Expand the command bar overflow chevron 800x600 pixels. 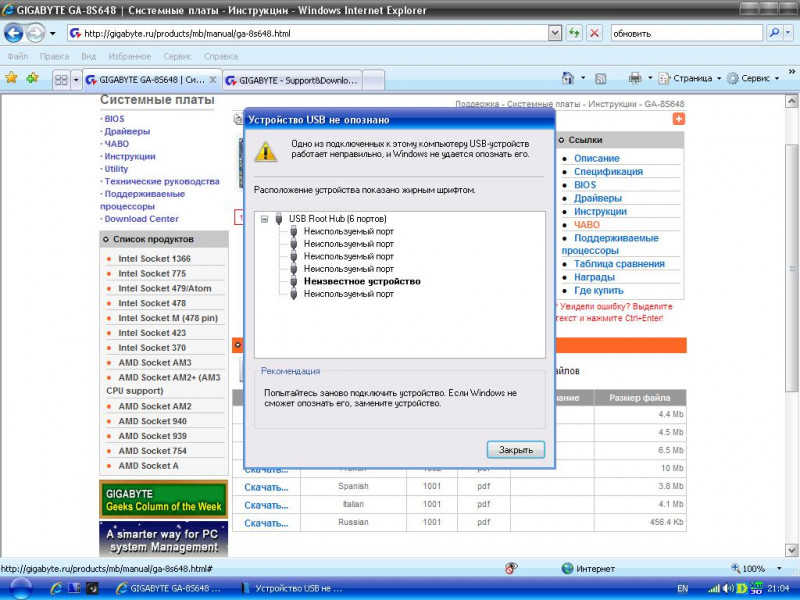pyautogui.click(x=791, y=72)
